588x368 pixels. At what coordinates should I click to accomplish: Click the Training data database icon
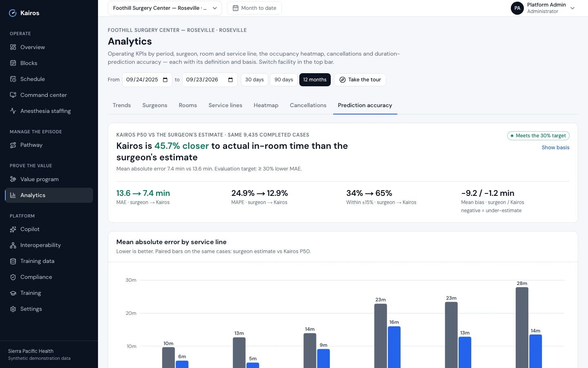click(13, 261)
